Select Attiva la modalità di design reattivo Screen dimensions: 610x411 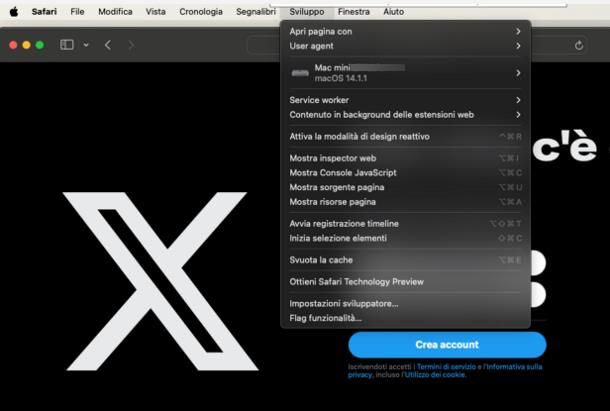pos(405,137)
